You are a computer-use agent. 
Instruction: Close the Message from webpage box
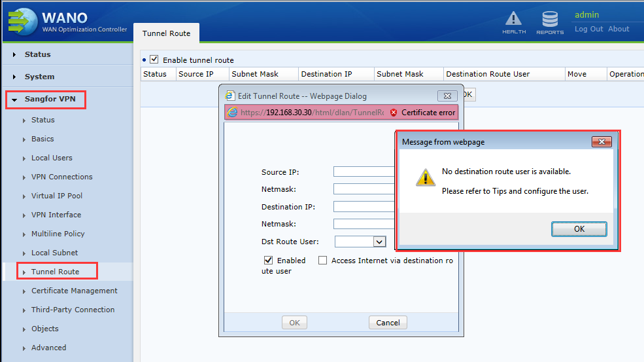click(602, 141)
